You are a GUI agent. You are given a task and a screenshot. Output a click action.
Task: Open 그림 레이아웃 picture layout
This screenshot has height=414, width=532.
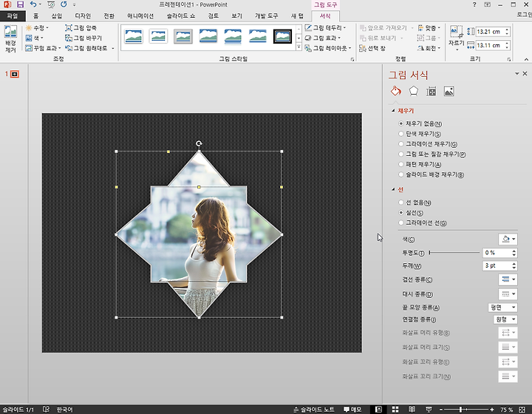pyautogui.click(x=328, y=48)
